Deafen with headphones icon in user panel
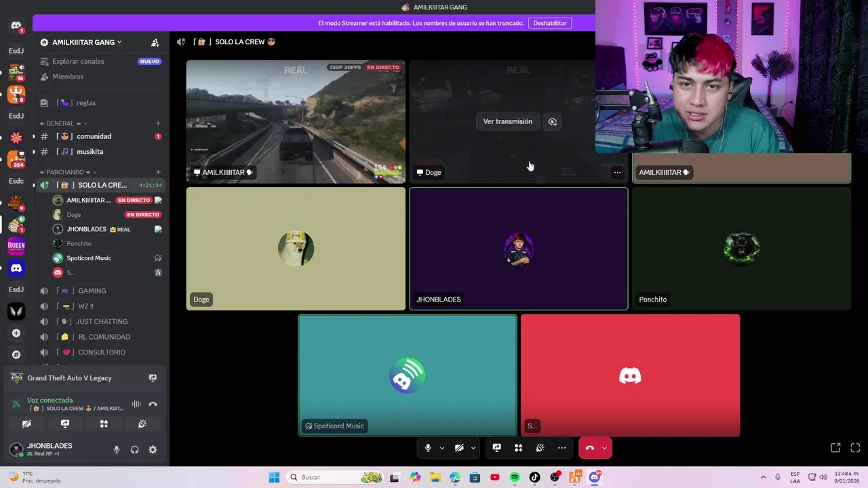Screen dimensions: 868x488 pyautogui.click(x=134, y=449)
